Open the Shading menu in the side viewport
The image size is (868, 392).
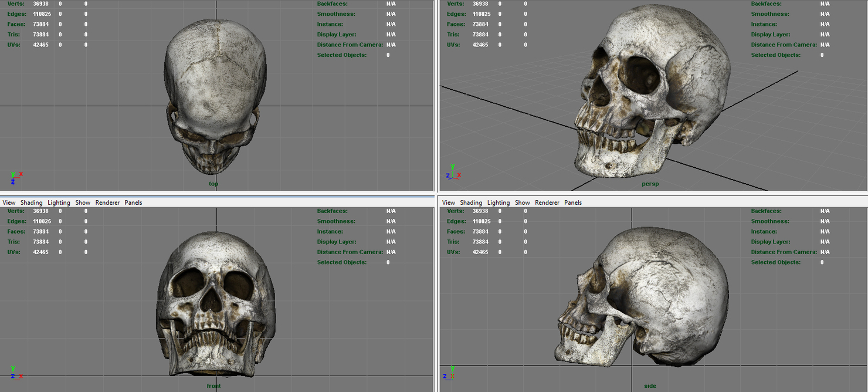pos(471,202)
